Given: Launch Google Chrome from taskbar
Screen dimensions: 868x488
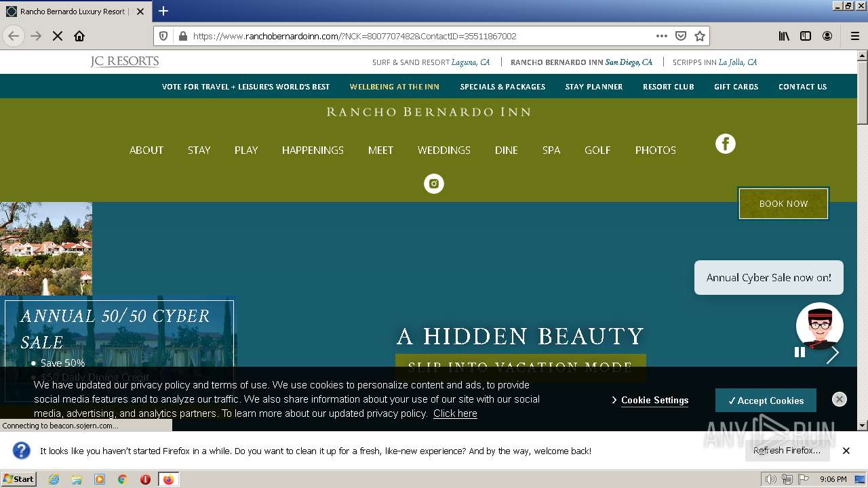Looking at the screenshot, I should coord(123,479).
